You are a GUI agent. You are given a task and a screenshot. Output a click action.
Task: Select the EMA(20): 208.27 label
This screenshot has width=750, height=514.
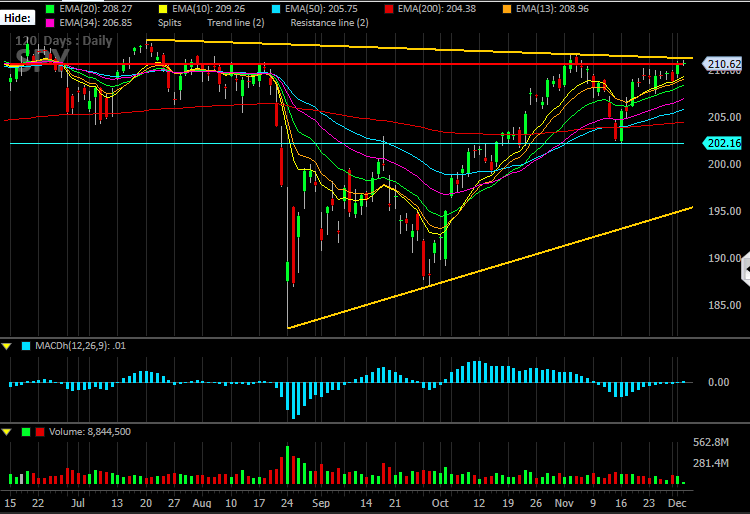pos(96,9)
